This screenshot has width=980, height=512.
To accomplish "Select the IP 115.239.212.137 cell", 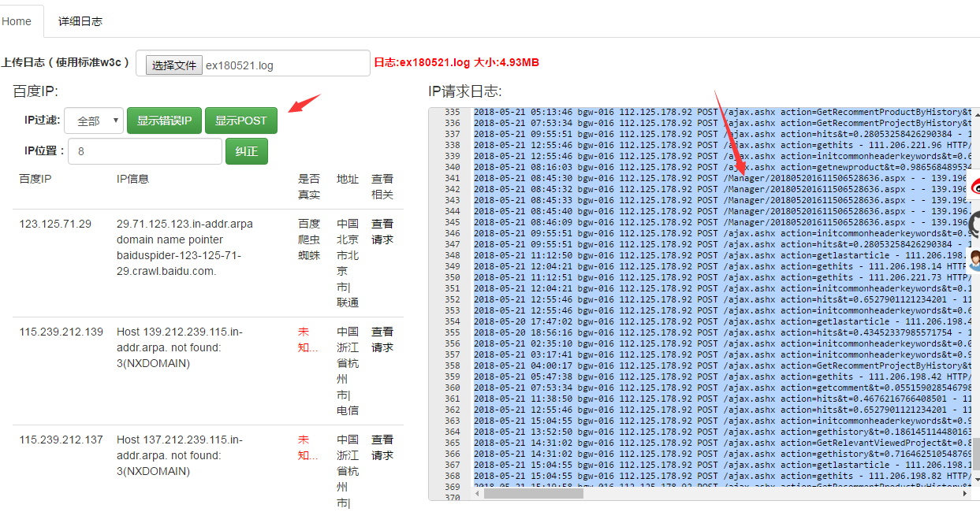I will click(x=61, y=440).
